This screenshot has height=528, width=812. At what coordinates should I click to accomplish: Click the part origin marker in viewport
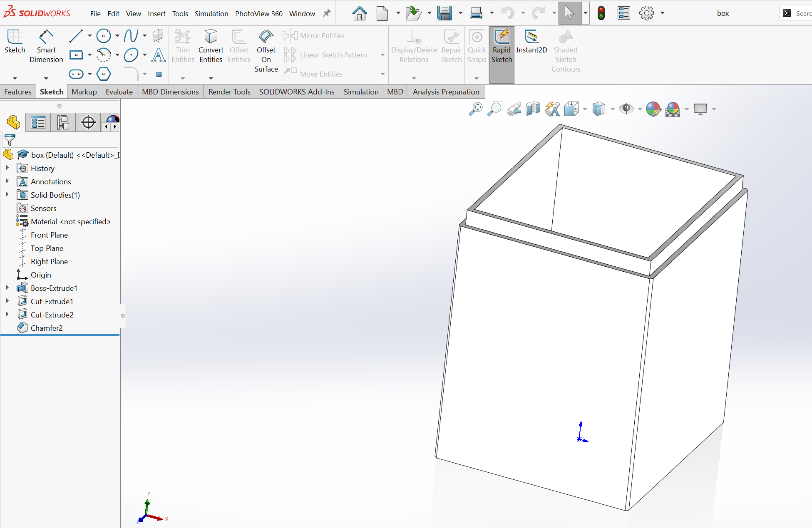580,439
